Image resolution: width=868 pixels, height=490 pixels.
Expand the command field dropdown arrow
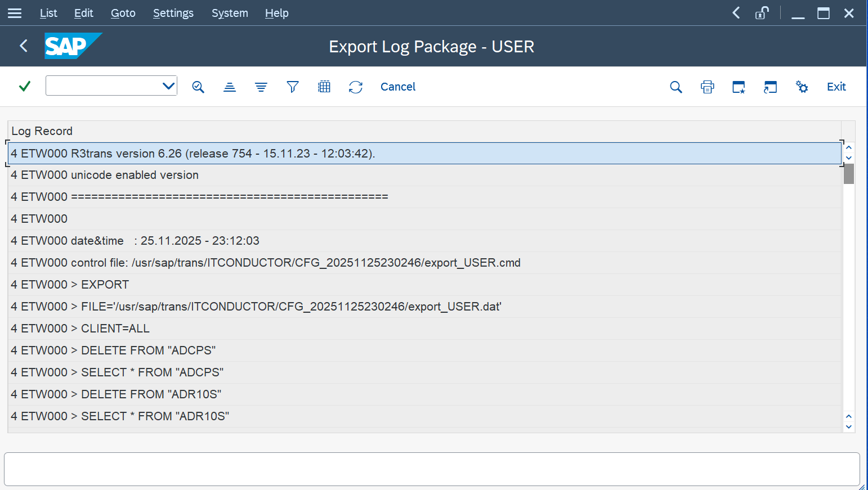coord(168,86)
